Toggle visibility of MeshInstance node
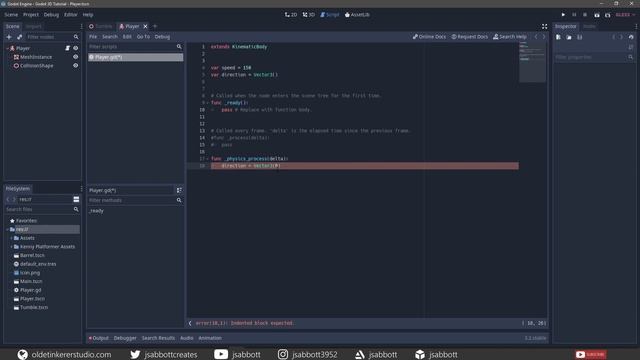The image size is (640, 360). [76, 57]
